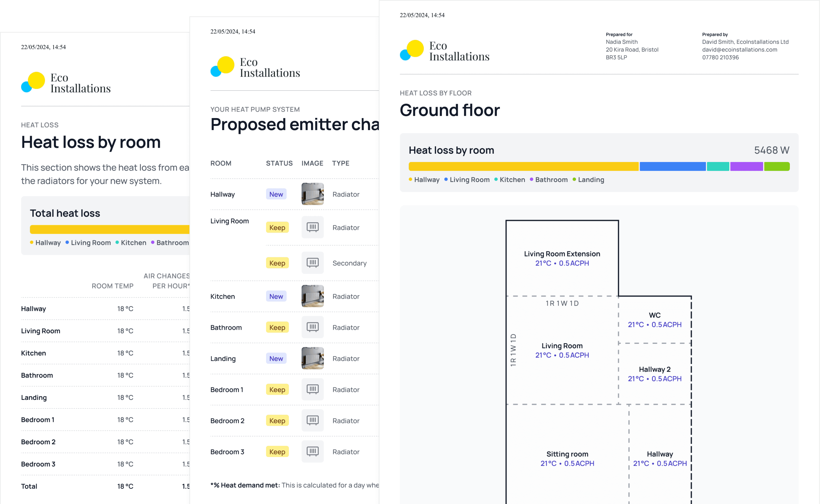
Task: Select the WC room on the floor plan
Action: pyautogui.click(x=654, y=320)
